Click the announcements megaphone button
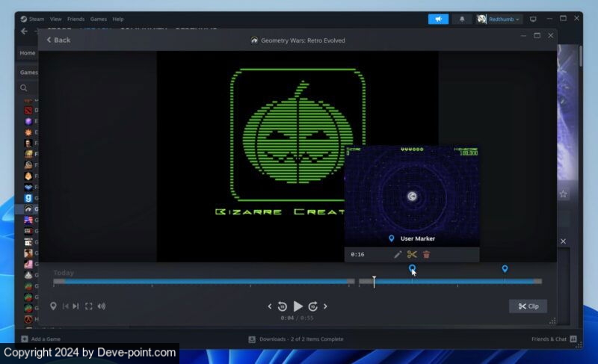The width and height of the screenshot is (598, 364). point(438,19)
